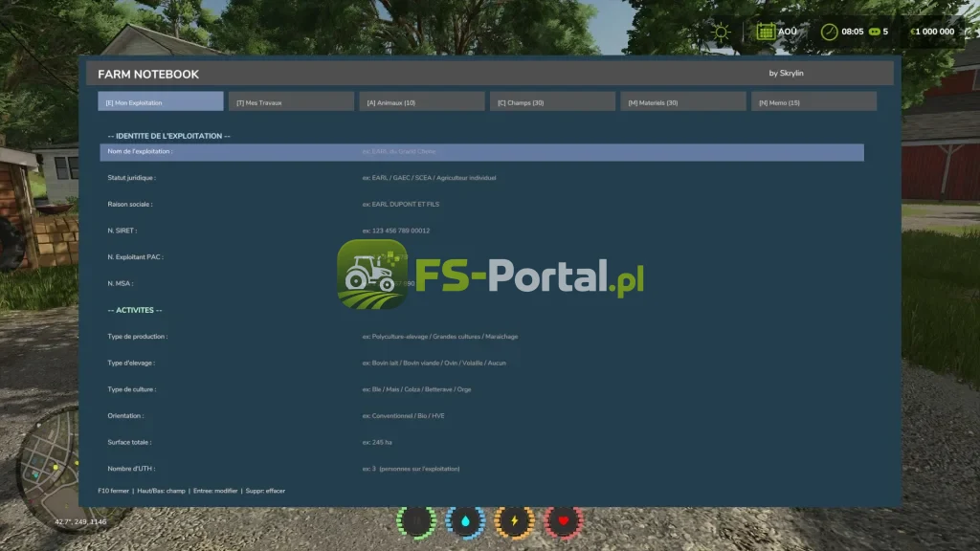Click the 'F10 fermer' hint
980x551 pixels.
[113, 491]
